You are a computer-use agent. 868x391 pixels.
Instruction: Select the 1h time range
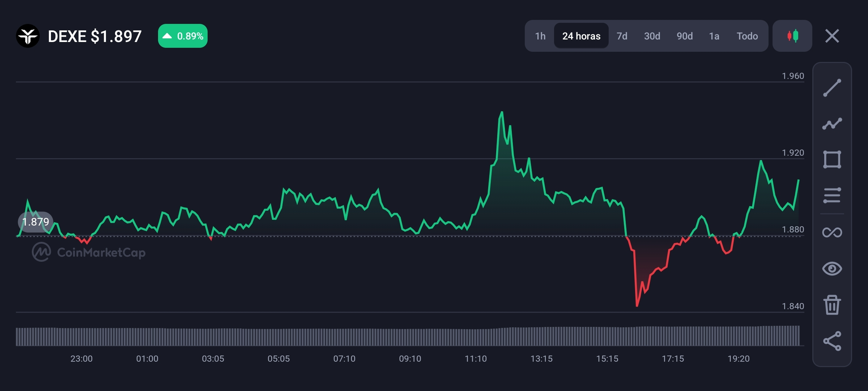click(x=540, y=36)
